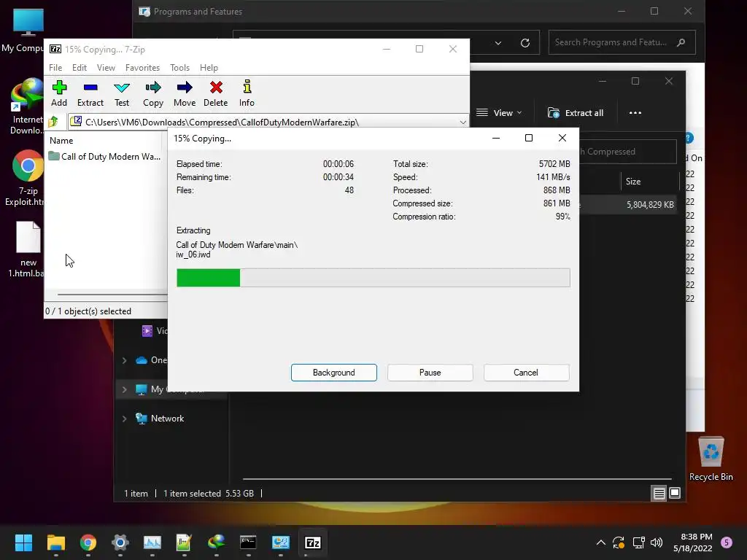This screenshot has height=560, width=747.
Task: Open the notification count badge
Action: (727, 542)
